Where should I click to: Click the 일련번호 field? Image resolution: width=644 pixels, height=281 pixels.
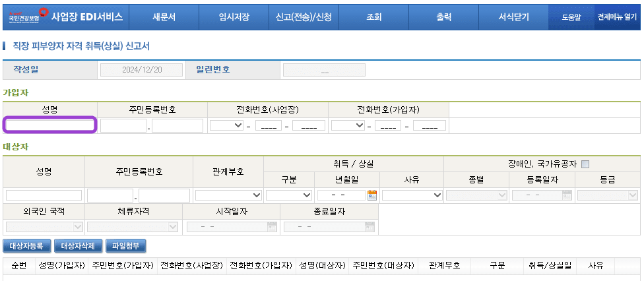pyautogui.click(x=324, y=70)
